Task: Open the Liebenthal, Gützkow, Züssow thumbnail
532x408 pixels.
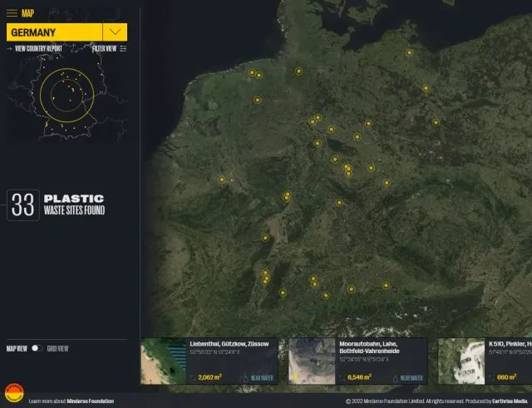Action: coord(164,361)
